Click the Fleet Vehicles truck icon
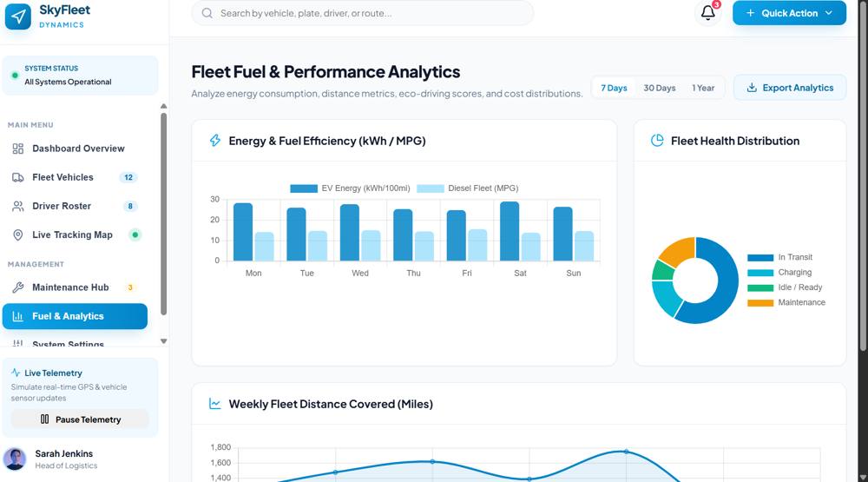The height and width of the screenshot is (482, 868). pos(18,177)
